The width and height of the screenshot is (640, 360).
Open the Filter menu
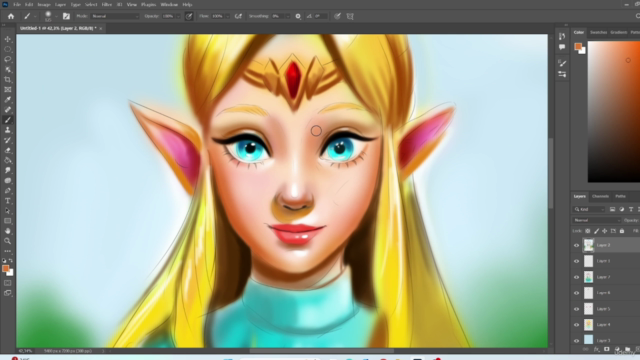click(107, 4)
